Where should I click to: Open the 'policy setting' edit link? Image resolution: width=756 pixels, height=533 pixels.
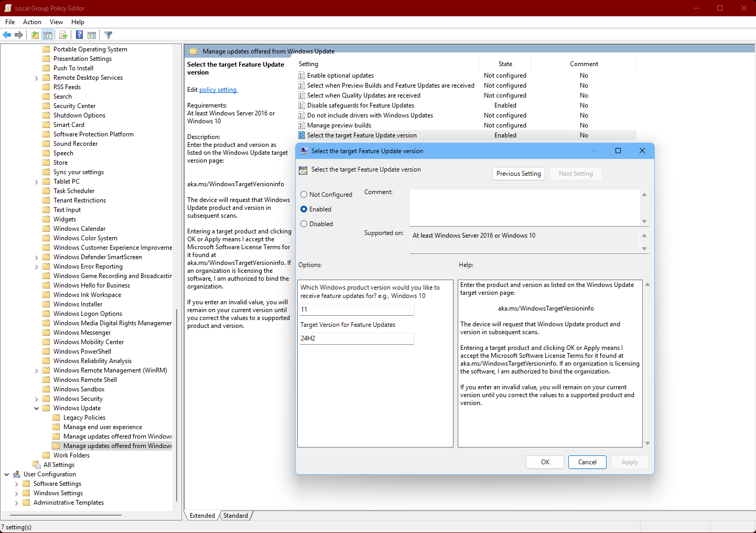coord(218,90)
